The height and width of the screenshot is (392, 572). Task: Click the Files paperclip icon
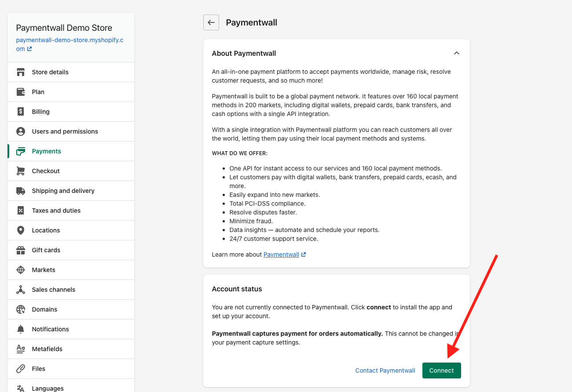(x=21, y=369)
